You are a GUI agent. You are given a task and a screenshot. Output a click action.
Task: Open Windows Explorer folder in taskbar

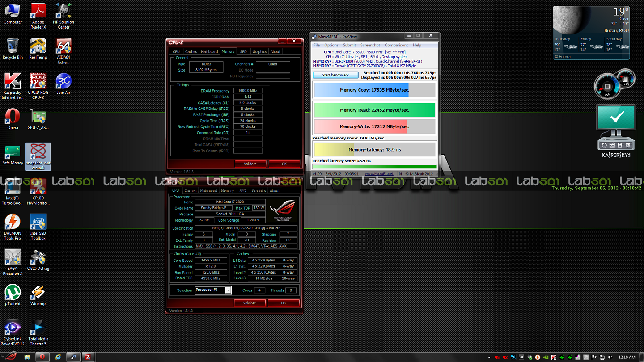(x=27, y=357)
